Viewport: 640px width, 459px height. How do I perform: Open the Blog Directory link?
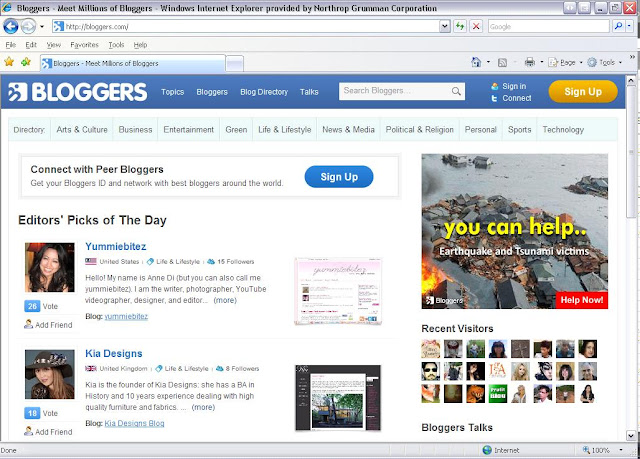tap(264, 92)
